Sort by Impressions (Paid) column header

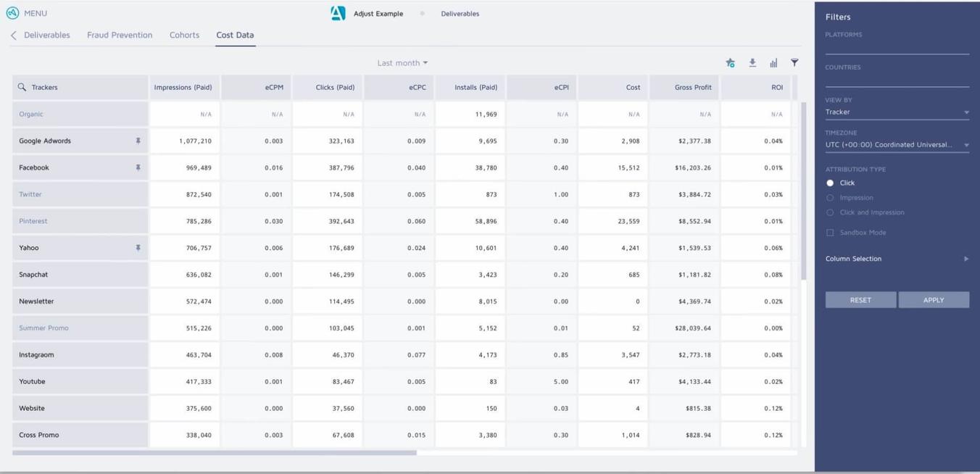click(x=184, y=87)
